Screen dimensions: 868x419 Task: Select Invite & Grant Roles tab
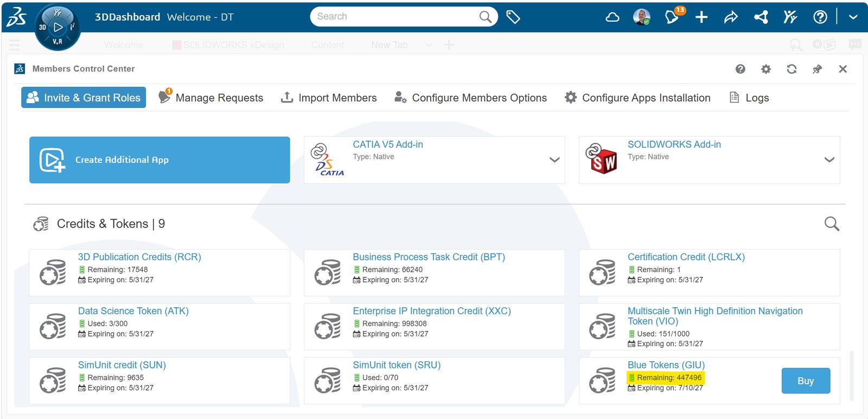click(84, 98)
